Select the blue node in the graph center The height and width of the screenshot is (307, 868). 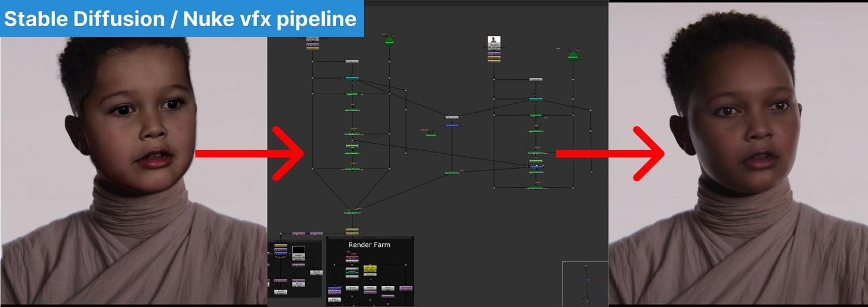pyautogui.click(x=452, y=125)
